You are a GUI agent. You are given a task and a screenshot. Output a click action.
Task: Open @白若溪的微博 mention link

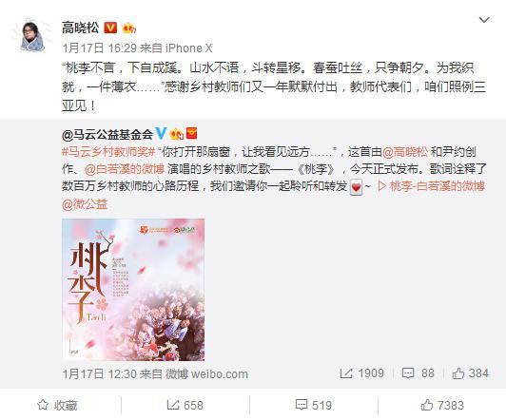125,169
